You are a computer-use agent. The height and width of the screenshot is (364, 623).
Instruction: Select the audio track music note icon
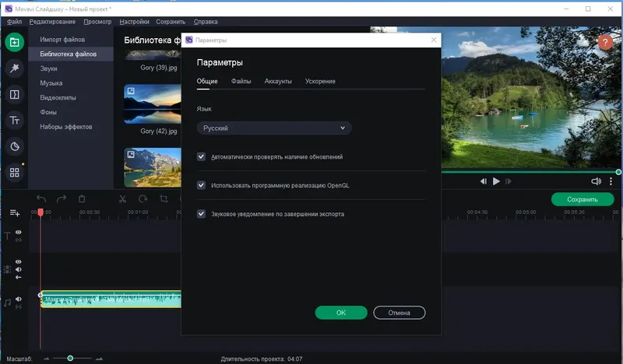click(7, 303)
